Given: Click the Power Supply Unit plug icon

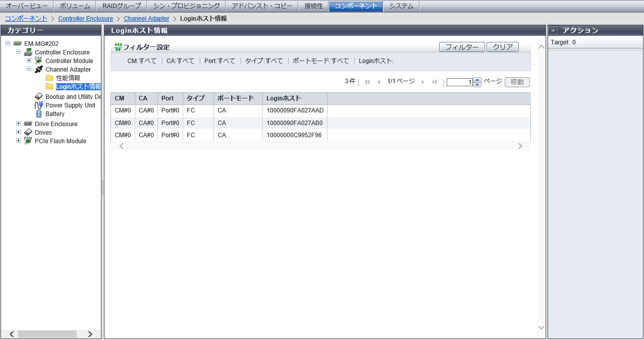Looking at the screenshot, I should (x=39, y=105).
